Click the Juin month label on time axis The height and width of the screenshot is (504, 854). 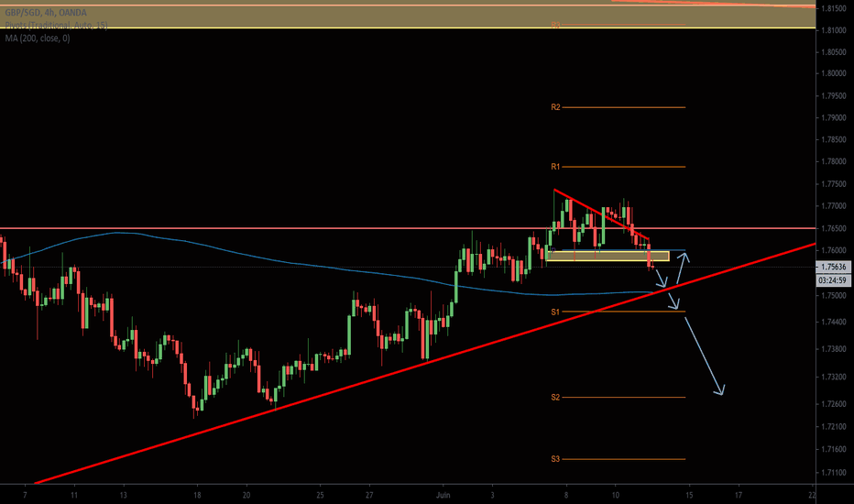coord(443,495)
